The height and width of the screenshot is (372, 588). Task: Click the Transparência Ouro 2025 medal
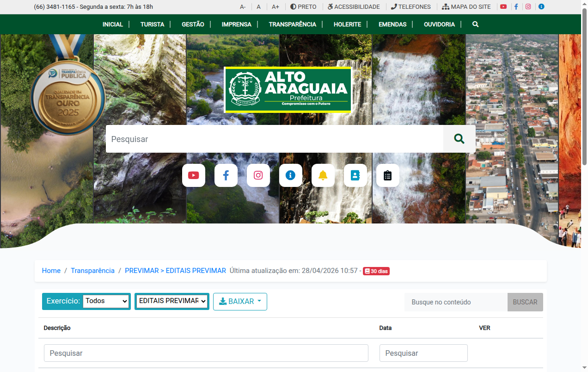tap(67, 85)
